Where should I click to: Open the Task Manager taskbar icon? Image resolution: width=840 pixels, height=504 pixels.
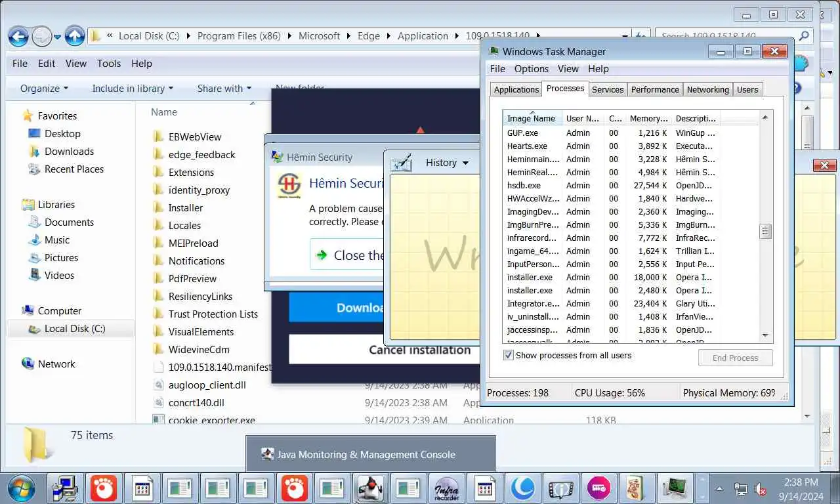coord(675,489)
